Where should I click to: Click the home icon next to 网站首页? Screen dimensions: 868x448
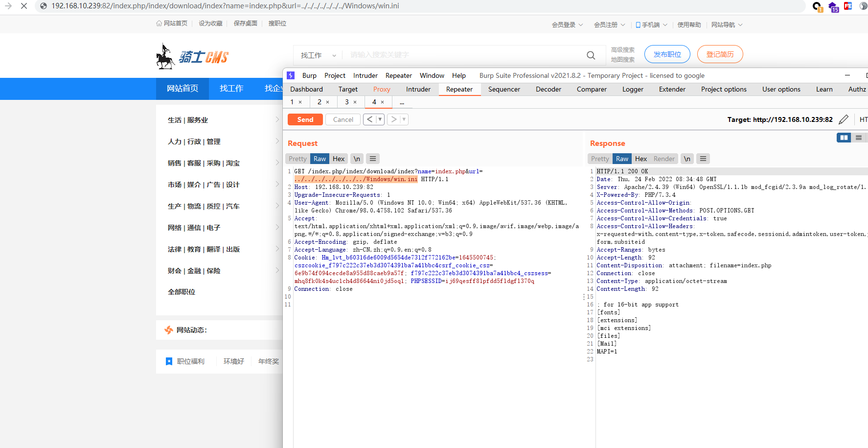point(159,23)
